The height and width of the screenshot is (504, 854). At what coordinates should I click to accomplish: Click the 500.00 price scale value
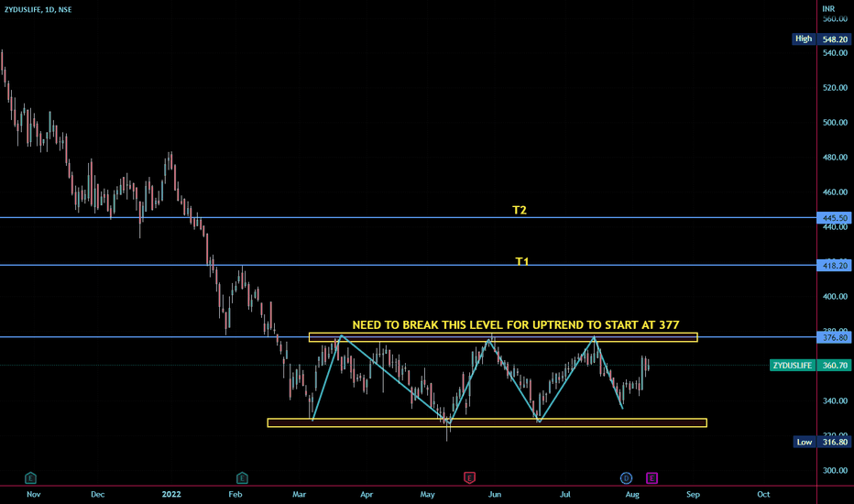pyautogui.click(x=835, y=123)
